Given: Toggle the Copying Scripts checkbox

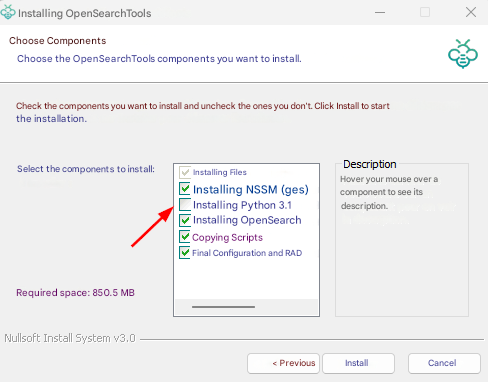Looking at the screenshot, I should [185, 236].
